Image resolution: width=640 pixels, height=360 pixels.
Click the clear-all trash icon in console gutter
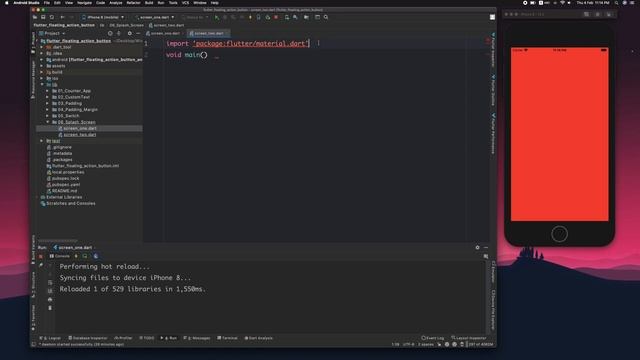[50, 308]
